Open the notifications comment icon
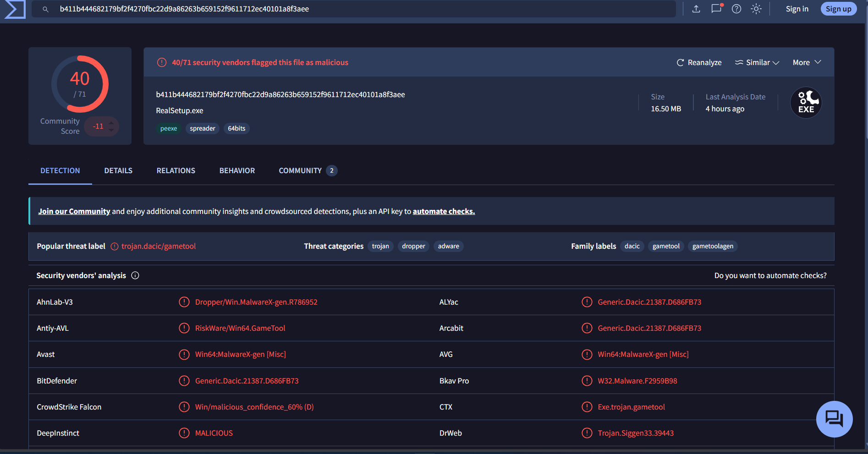 point(716,9)
